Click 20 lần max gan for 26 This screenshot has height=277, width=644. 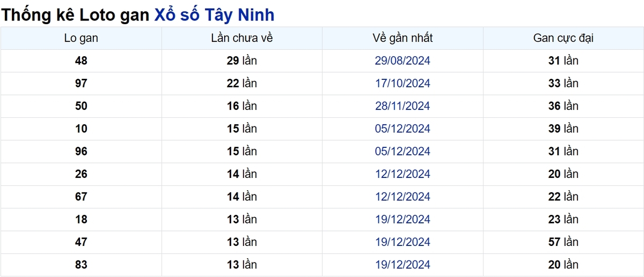(563, 174)
